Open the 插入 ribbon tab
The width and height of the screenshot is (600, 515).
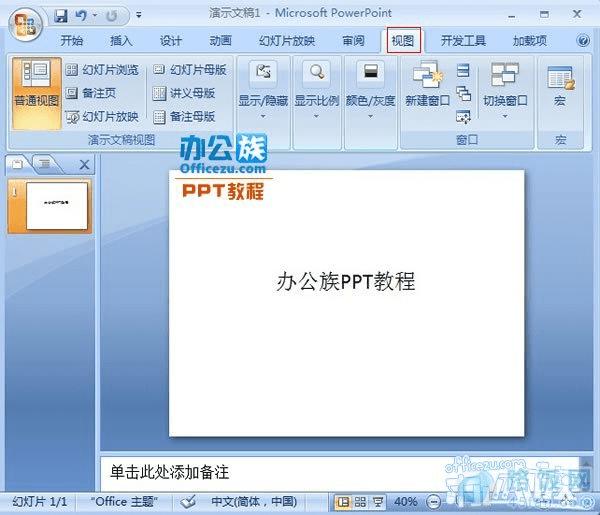[x=121, y=41]
